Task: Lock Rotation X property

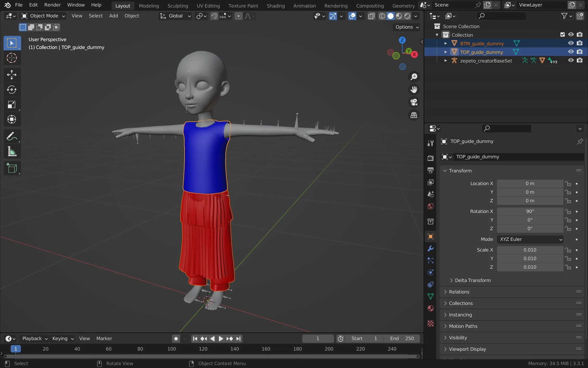Action: (x=568, y=211)
